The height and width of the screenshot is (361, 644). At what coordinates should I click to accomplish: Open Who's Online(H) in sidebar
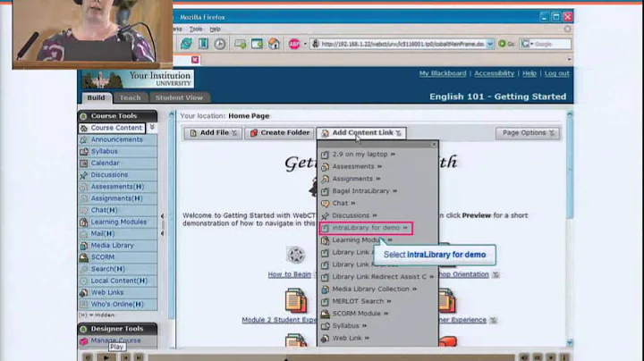[x=117, y=304]
